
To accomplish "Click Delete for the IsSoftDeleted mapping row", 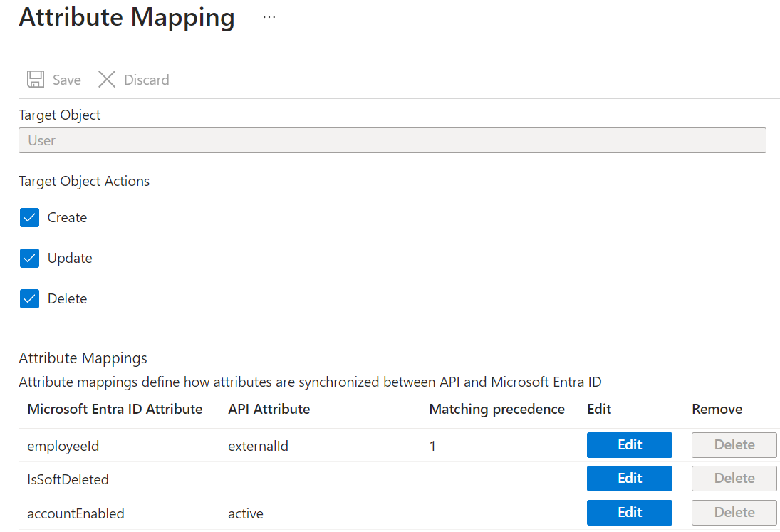I will point(734,478).
